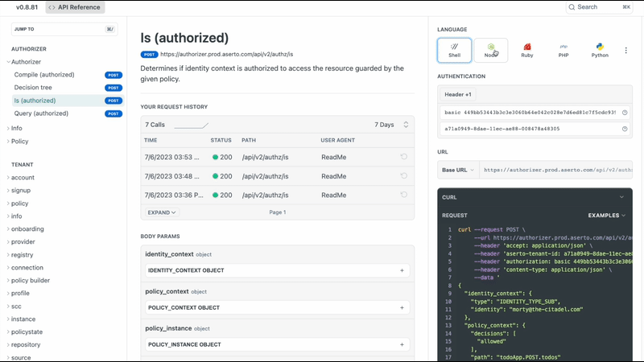Expand the policy builder section
This screenshot has height=362, width=644.
pyautogui.click(x=8, y=280)
